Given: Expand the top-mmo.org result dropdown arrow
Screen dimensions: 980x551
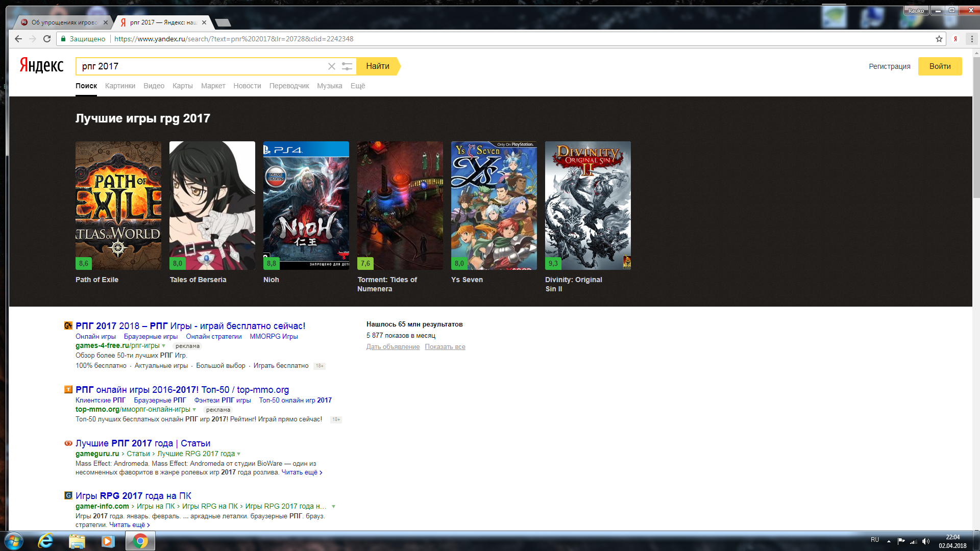Looking at the screenshot, I should pos(194,410).
